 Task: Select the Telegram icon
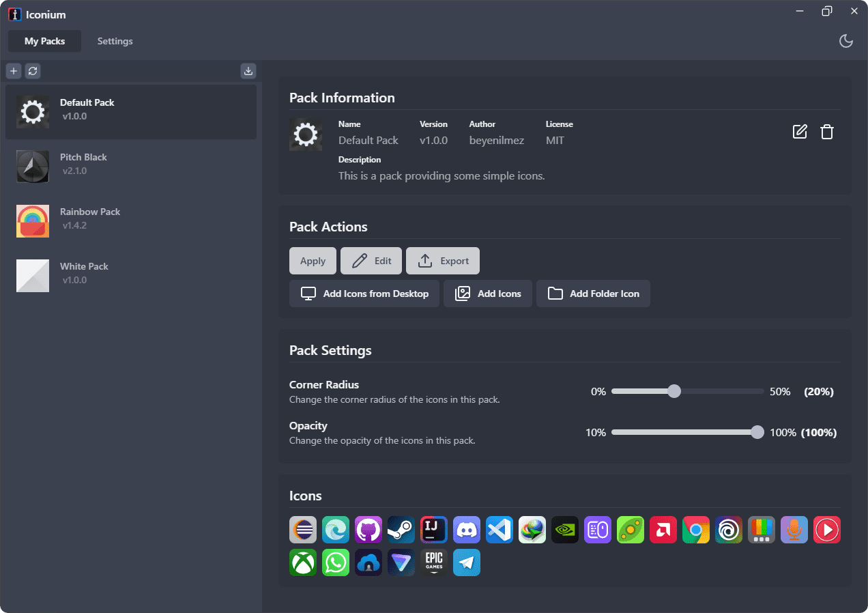click(467, 562)
